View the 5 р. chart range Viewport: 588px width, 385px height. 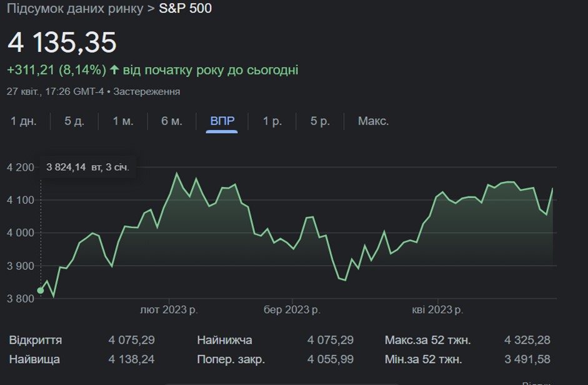(321, 121)
